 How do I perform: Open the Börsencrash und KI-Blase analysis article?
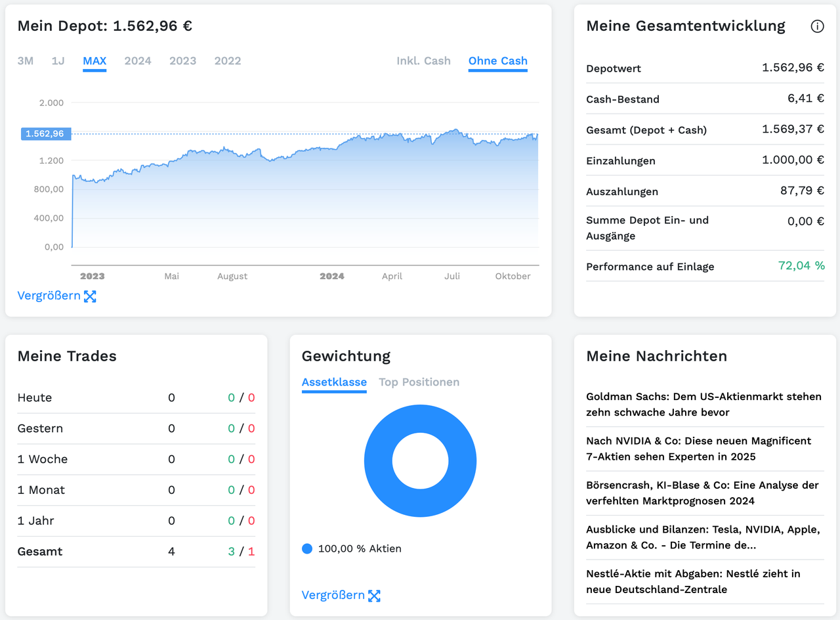point(703,493)
